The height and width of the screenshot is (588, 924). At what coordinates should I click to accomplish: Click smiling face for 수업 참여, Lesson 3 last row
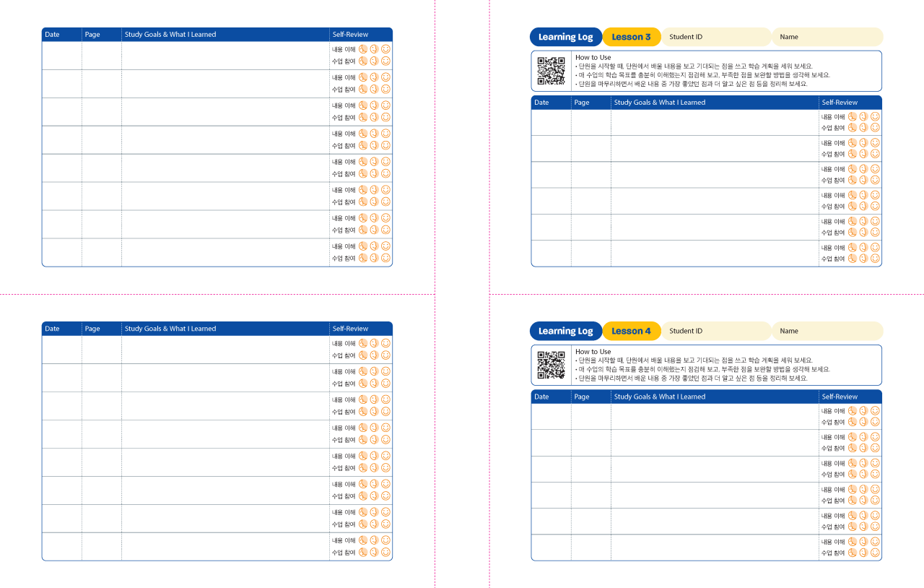875,259
